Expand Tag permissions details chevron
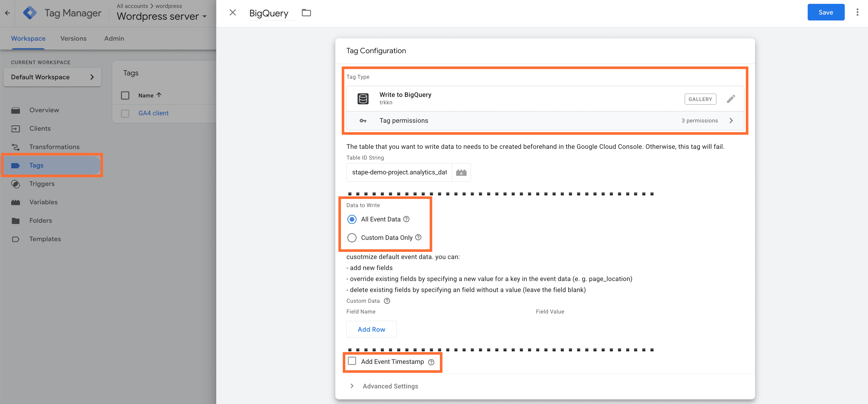868x404 pixels. 731,121
